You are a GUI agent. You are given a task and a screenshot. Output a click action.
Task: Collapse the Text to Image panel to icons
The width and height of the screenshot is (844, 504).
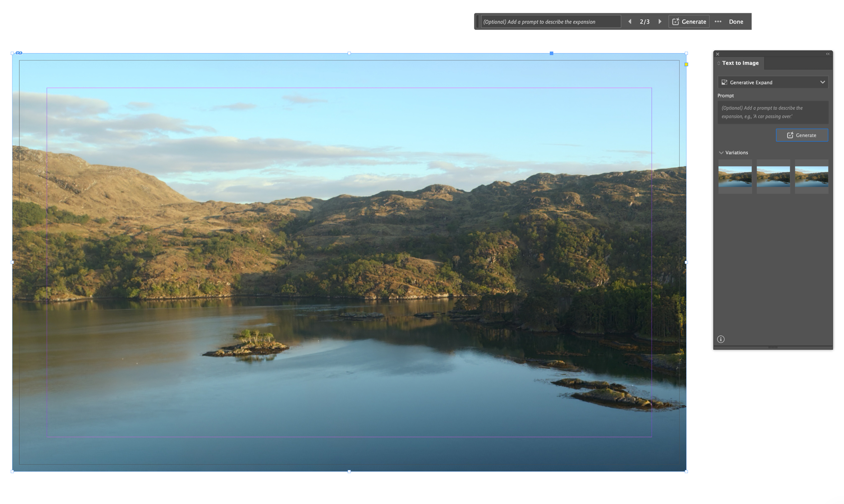click(x=828, y=54)
